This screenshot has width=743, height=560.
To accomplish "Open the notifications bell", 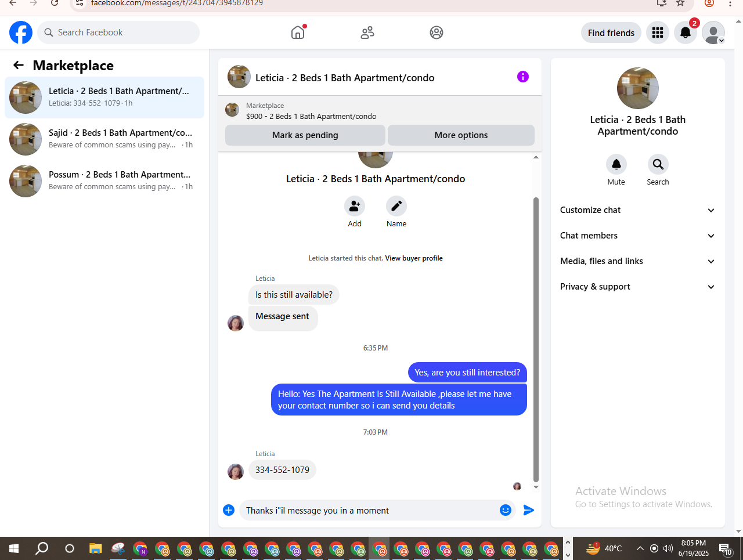I will 686,32.
